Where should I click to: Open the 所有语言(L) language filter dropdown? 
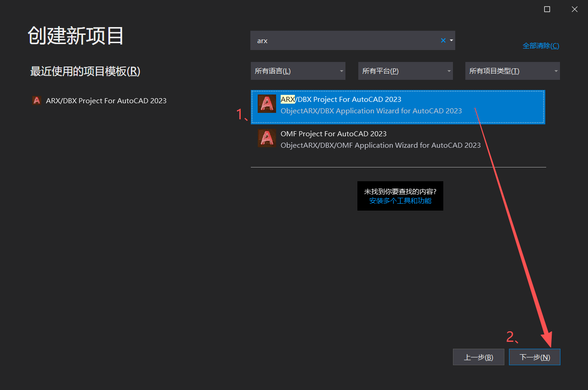pos(298,71)
